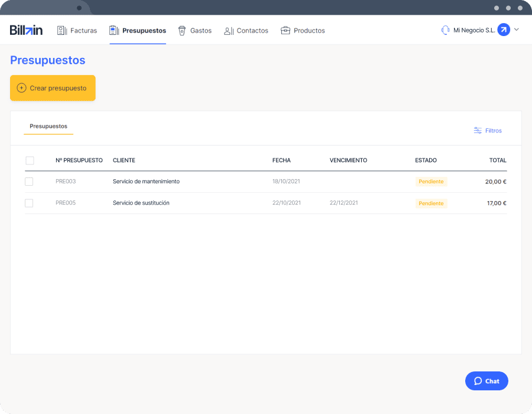Open the Filtros link
Viewport: 532px width, 414px height.
(488, 131)
